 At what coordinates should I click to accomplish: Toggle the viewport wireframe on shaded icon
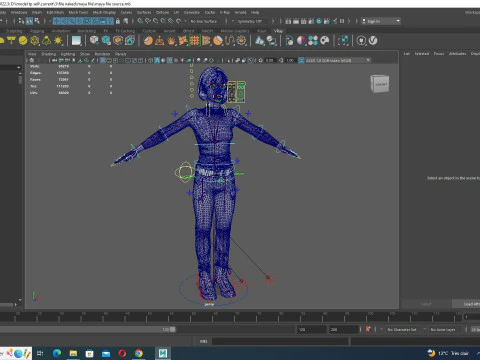point(169,60)
